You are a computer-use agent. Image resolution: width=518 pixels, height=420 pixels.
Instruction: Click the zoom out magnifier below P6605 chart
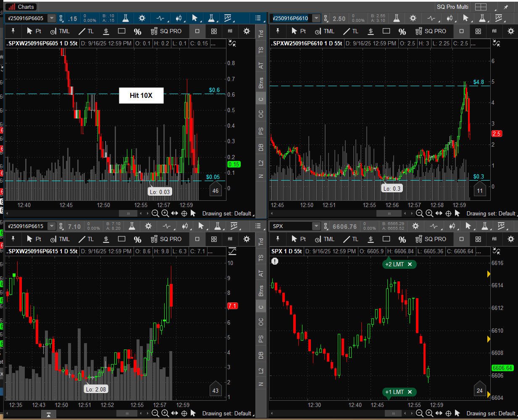[155, 213]
